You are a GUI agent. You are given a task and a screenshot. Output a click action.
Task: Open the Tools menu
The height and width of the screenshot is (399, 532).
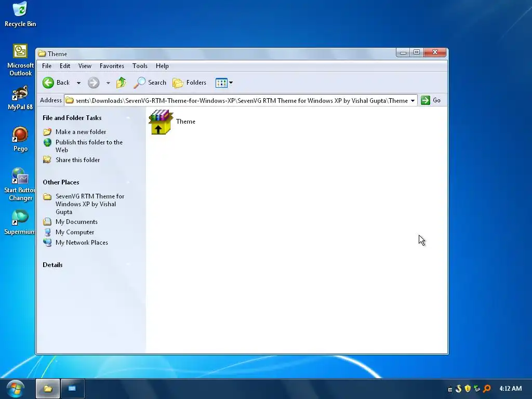140,66
